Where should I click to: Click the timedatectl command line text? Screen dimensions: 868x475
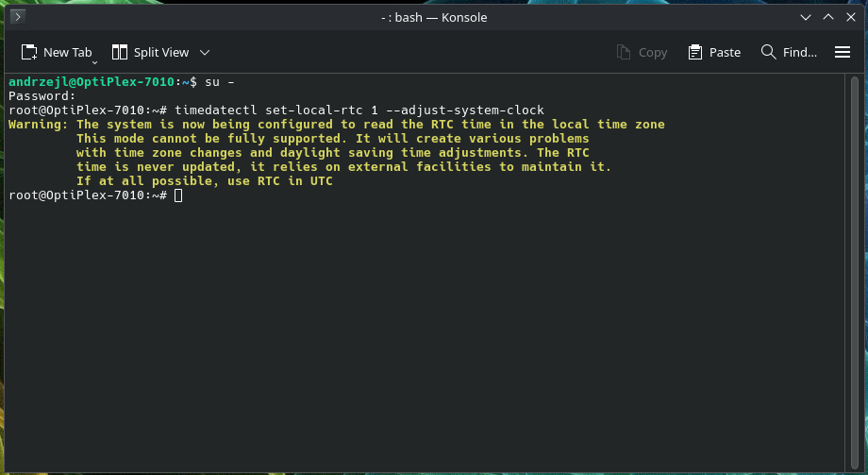coord(359,110)
